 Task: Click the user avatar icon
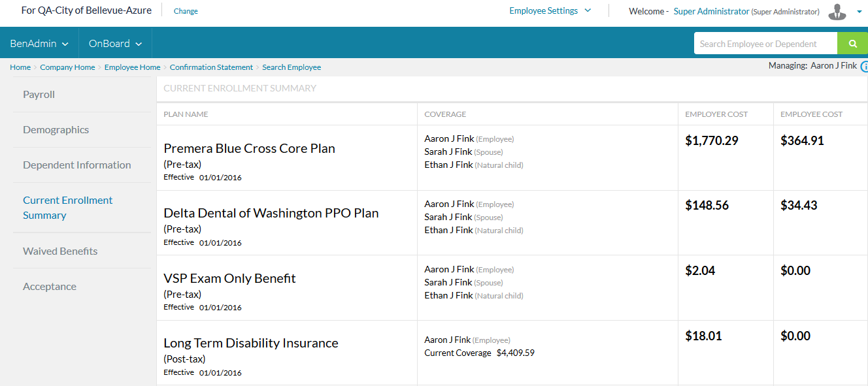[837, 12]
